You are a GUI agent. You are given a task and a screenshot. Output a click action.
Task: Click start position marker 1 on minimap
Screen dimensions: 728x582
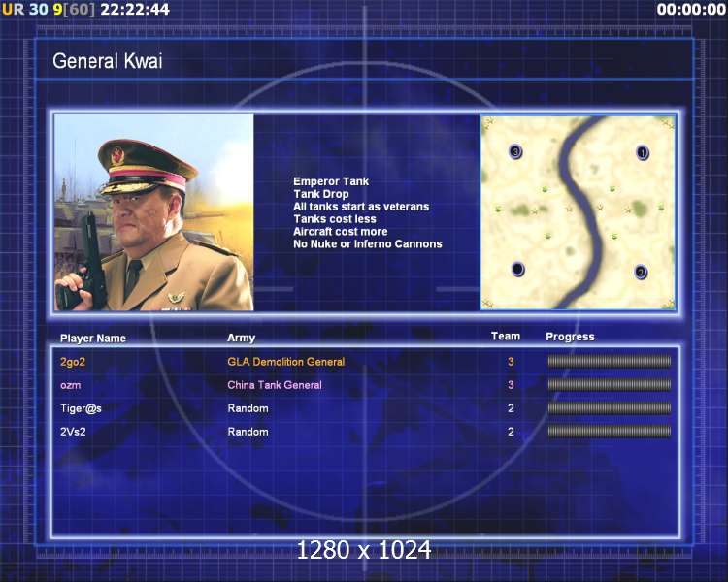(x=643, y=152)
